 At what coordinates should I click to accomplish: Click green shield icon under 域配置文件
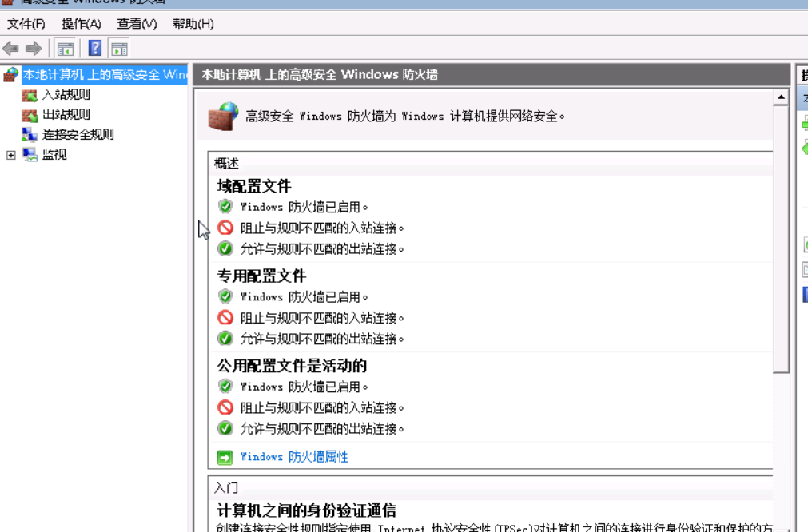tap(225, 207)
